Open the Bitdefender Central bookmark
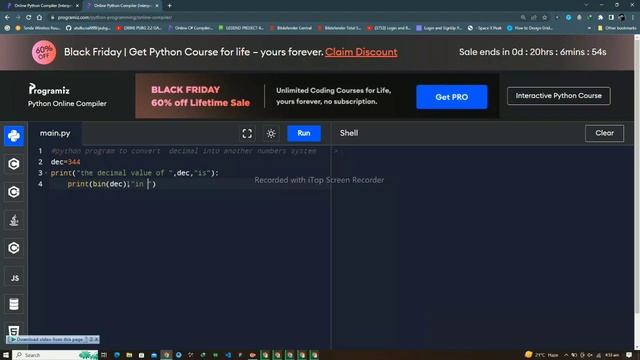The height and width of the screenshot is (360, 640). click(x=291, y=28)
